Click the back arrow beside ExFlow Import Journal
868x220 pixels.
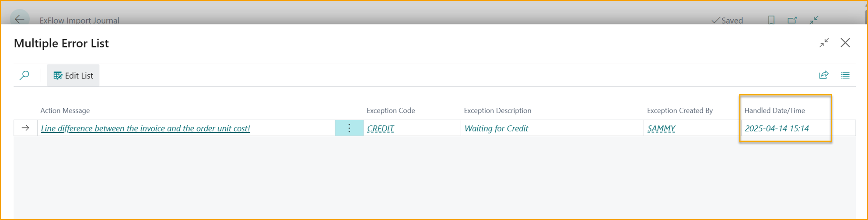(20, 19)
